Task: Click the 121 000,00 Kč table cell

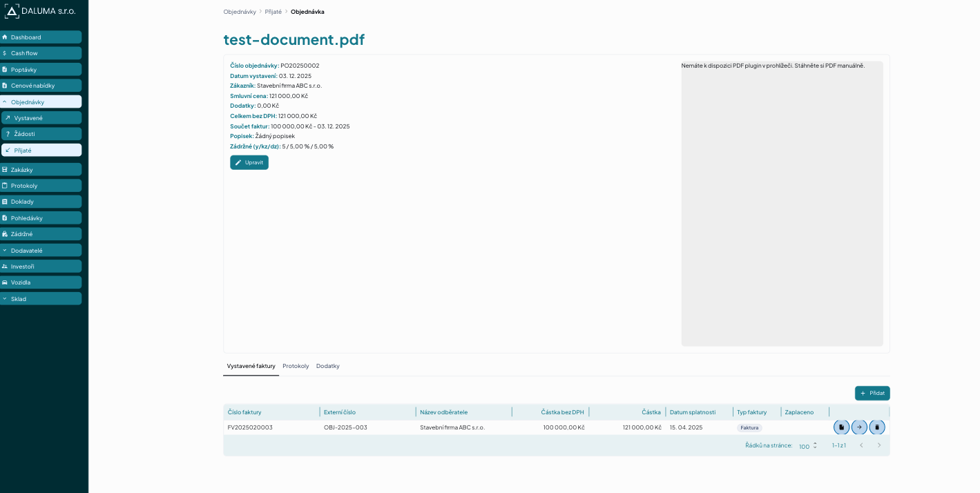Action: tap(642, 427)
